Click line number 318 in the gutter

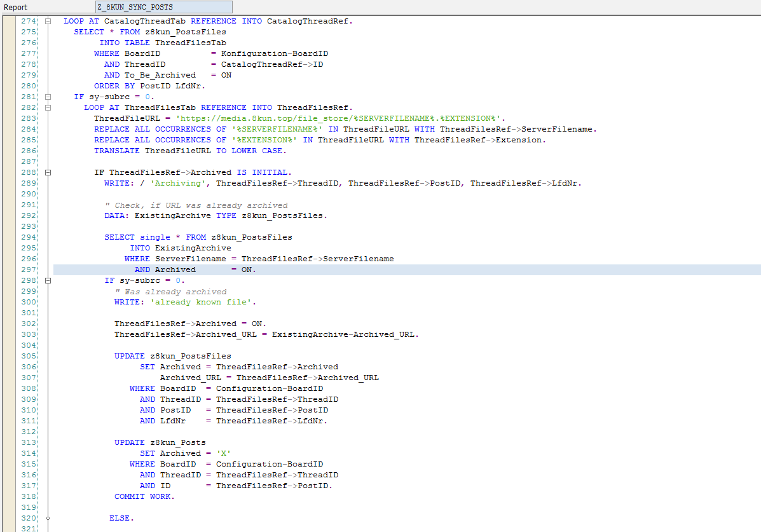click(29, 496)
